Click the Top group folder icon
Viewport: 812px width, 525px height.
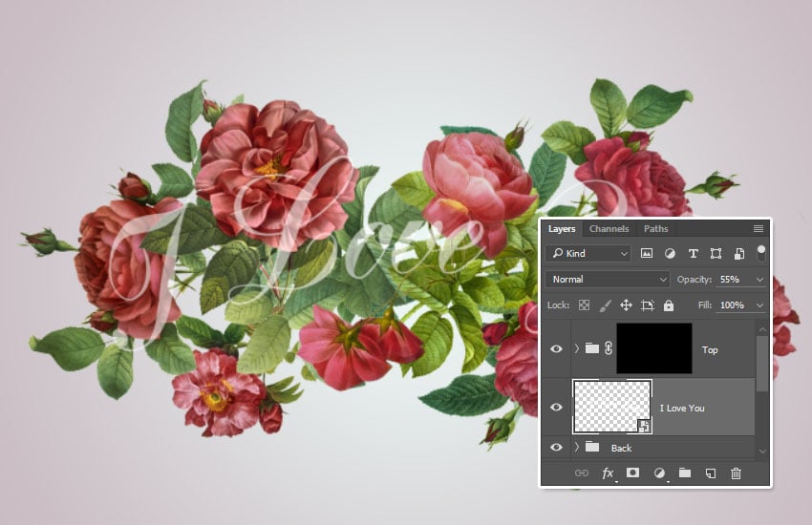[x=592, y=348]
